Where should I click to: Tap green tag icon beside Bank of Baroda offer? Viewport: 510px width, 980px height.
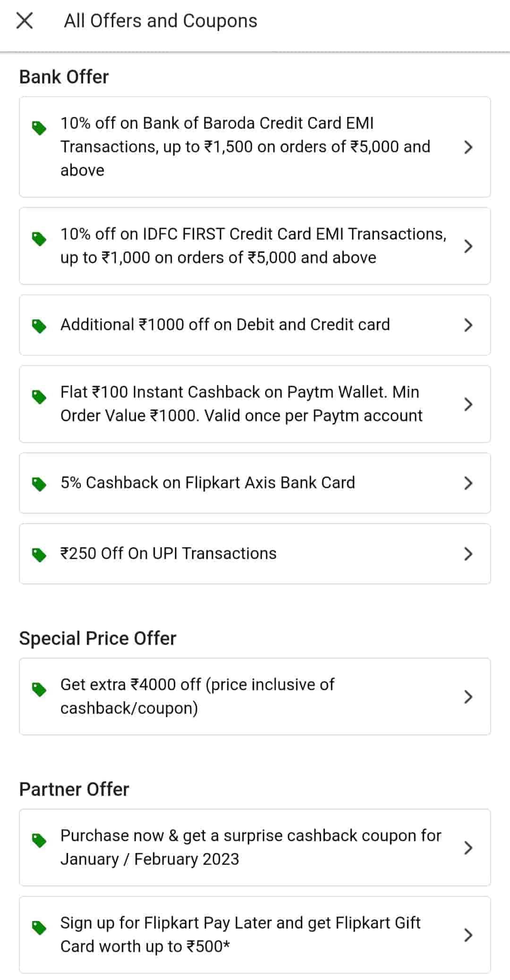pyautogui.click(x=39, y=128)
